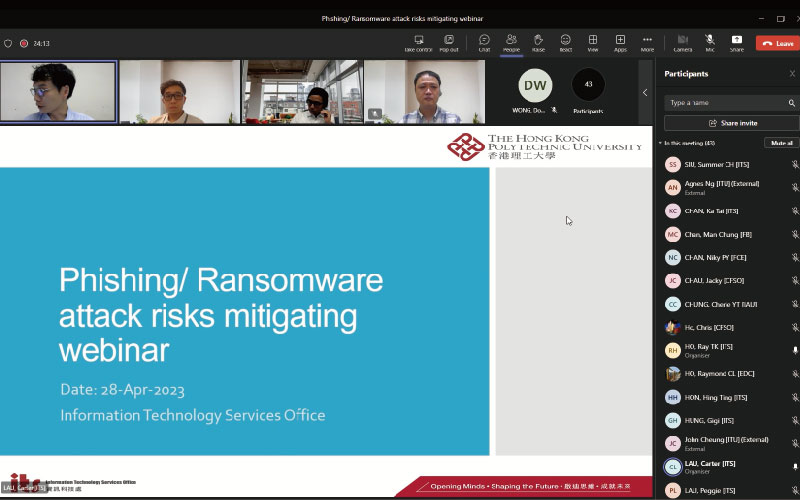Click the 'Type a name' search field
This screenshot has width=800, height=500.
coord(726,103)
